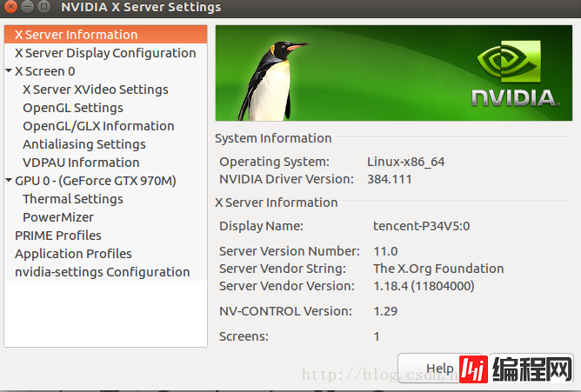The width and height of the screenshot is (581, 392).
Task: Select X Server Information in sidebar
Action: pyautogui.click(x=105, y=35)
